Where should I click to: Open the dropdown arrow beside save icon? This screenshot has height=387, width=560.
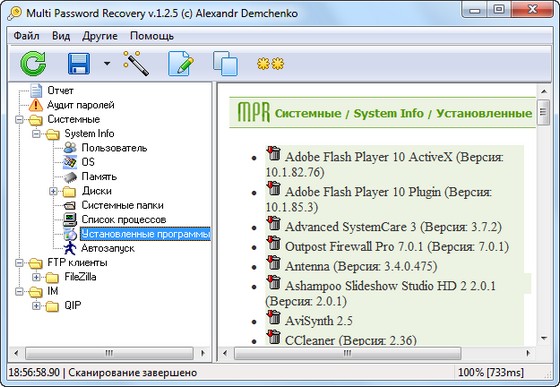[107, 64]
